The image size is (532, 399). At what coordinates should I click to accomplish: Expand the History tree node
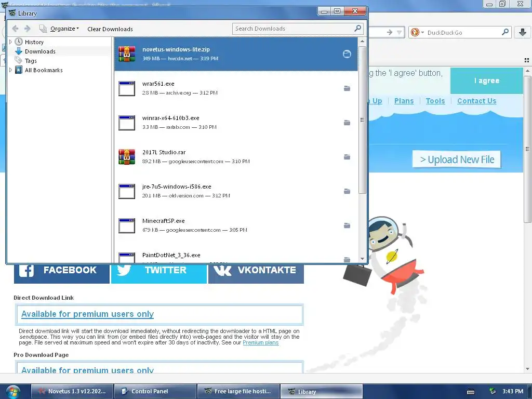point(10,42)
